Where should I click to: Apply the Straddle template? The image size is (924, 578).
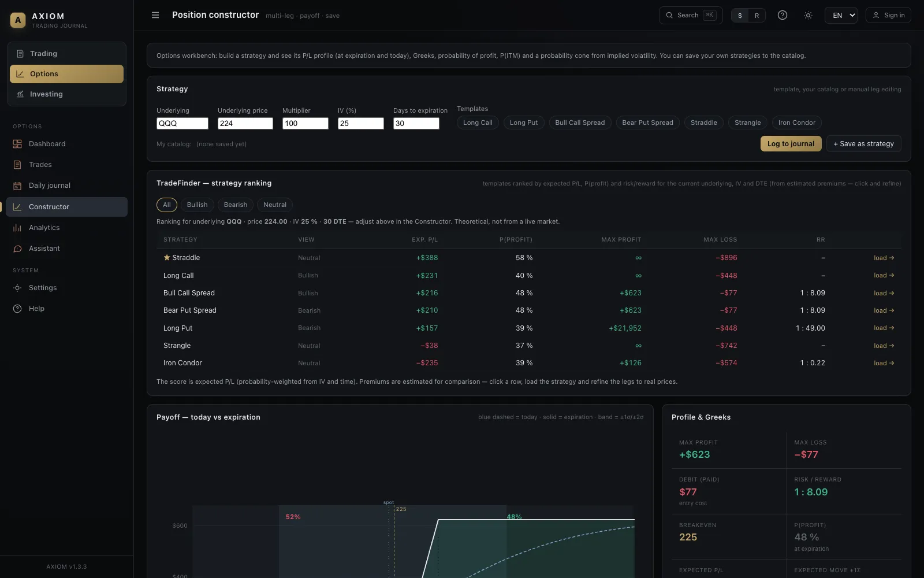[x=704, y=123]
